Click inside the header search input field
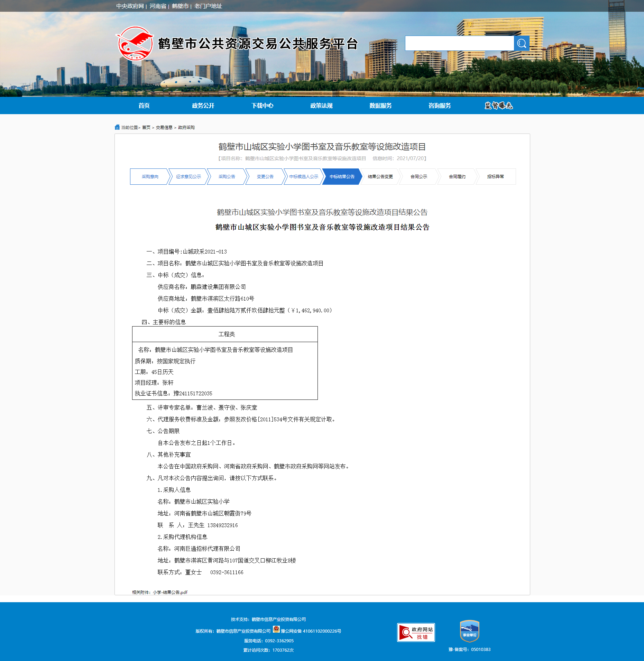Viewport: 644px width, 661px height. [459, 44]
